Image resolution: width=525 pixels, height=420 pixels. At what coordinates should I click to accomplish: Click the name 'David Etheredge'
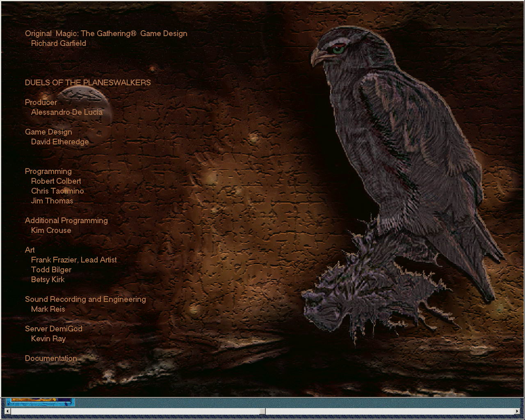[x=60, y=142]
